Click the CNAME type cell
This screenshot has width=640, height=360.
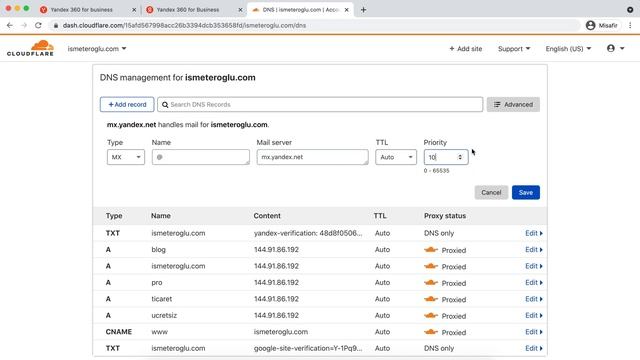point(119,332)
